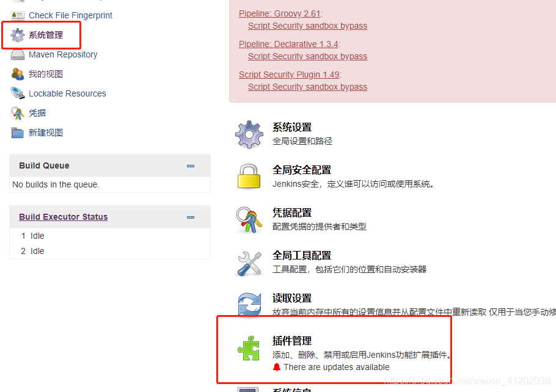Click the 全局安全配置 padlock icon

(249, 176)
